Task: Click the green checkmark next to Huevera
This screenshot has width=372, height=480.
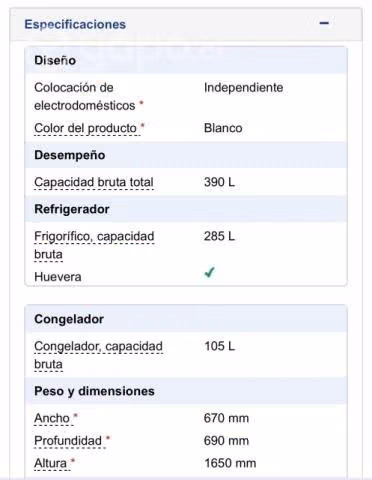Action: coord(210,273)
